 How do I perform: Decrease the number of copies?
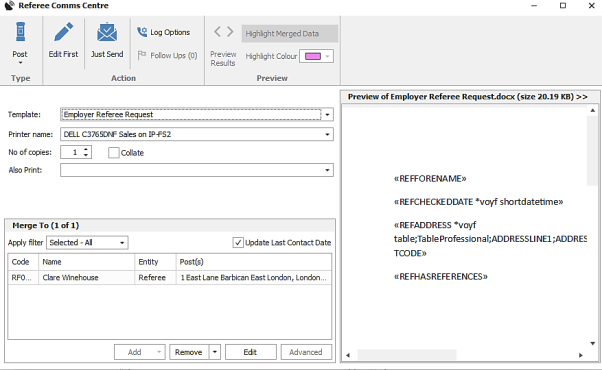86,155
